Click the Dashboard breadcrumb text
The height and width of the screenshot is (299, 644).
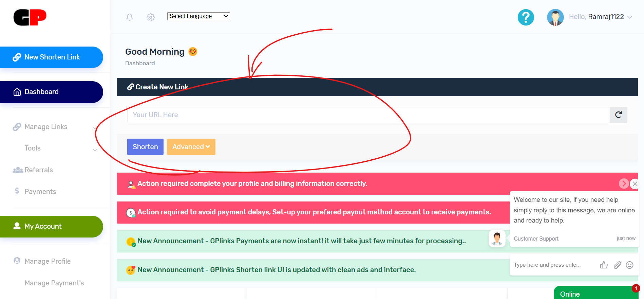tap(140, 63)
